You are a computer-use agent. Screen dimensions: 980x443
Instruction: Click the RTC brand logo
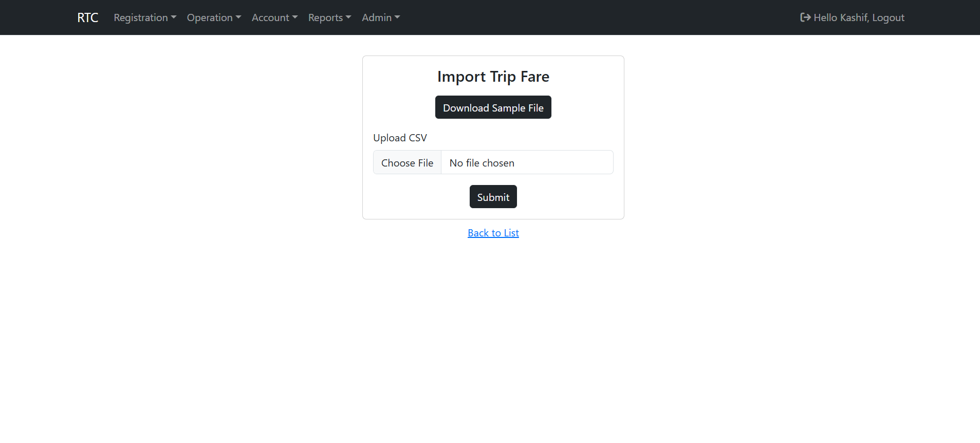click(x=87, y=17)
